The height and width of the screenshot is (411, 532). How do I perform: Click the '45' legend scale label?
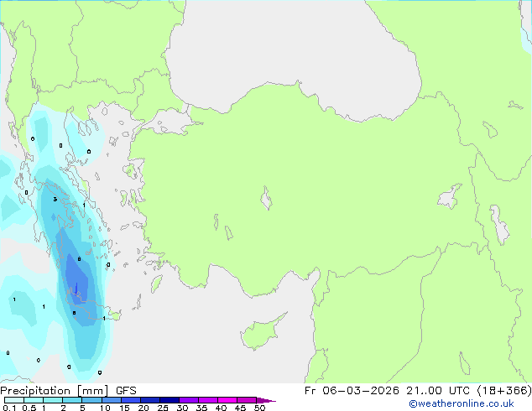coord(240,408)
